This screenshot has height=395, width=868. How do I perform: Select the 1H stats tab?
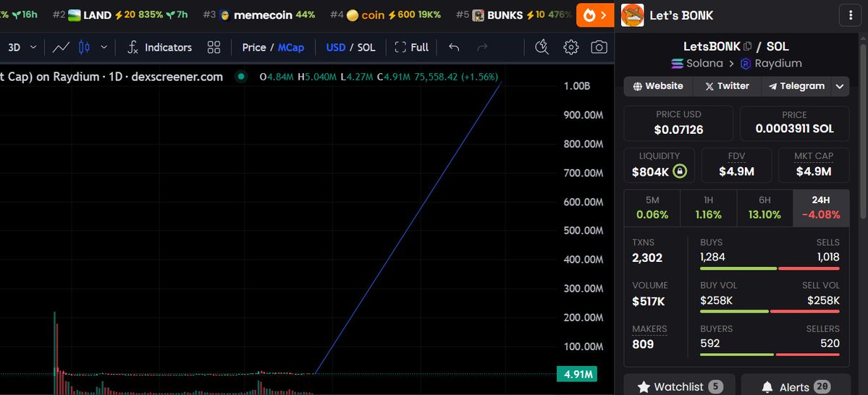709,208
